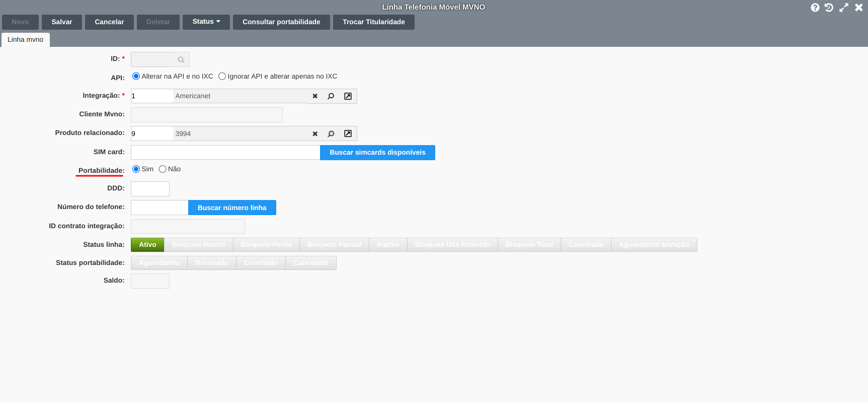The image size is (868, 402).
Task: Switch to the Linha mvno tab
Action: 26,40
